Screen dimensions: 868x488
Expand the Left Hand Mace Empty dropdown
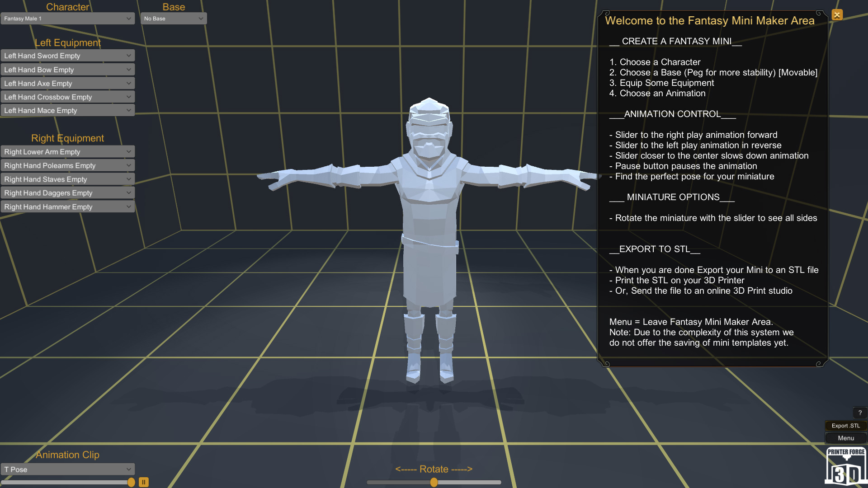(x=68, y=110)
